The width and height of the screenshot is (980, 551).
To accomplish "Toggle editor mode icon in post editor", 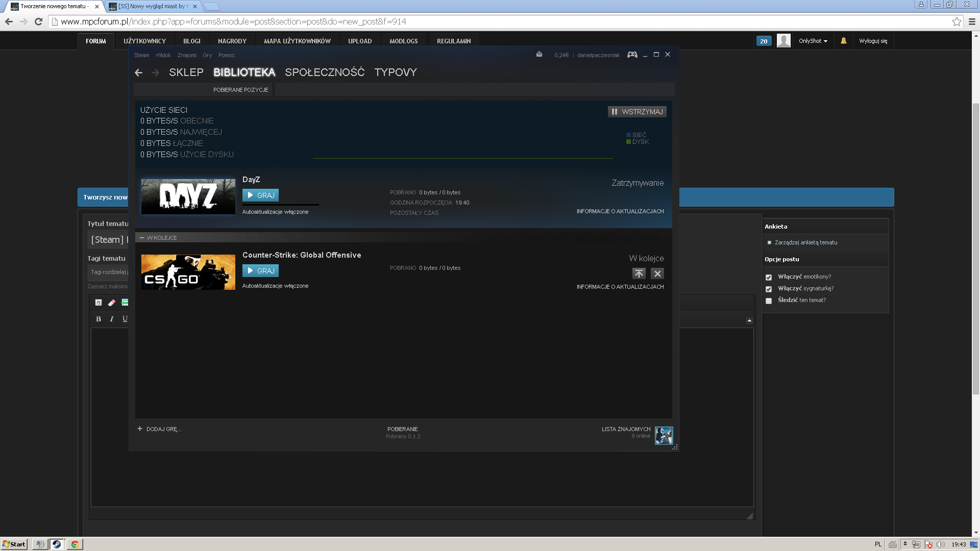I will pyautogui.click(x=99, y=303).
